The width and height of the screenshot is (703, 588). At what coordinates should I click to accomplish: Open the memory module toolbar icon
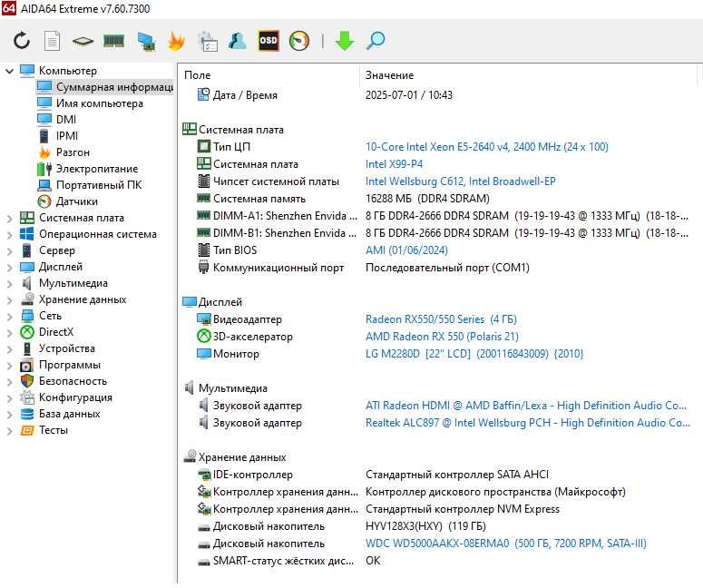tap(114, 41)
